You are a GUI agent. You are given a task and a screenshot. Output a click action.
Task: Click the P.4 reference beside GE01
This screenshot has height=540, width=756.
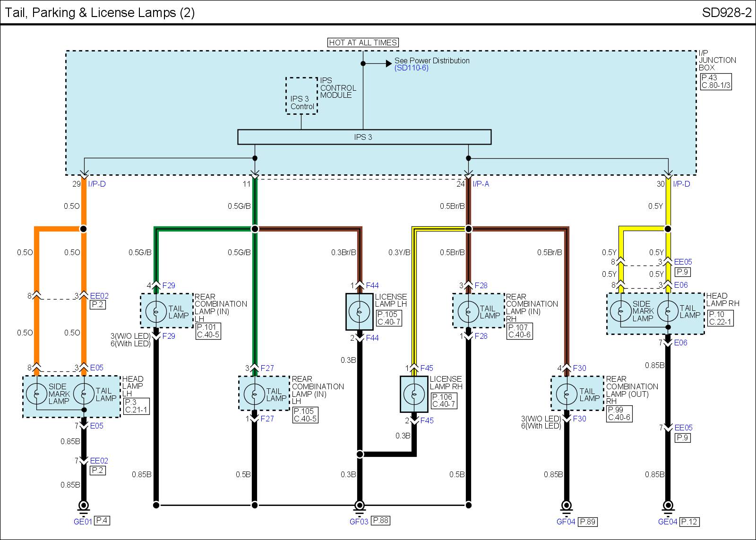(x=103, y=521)
